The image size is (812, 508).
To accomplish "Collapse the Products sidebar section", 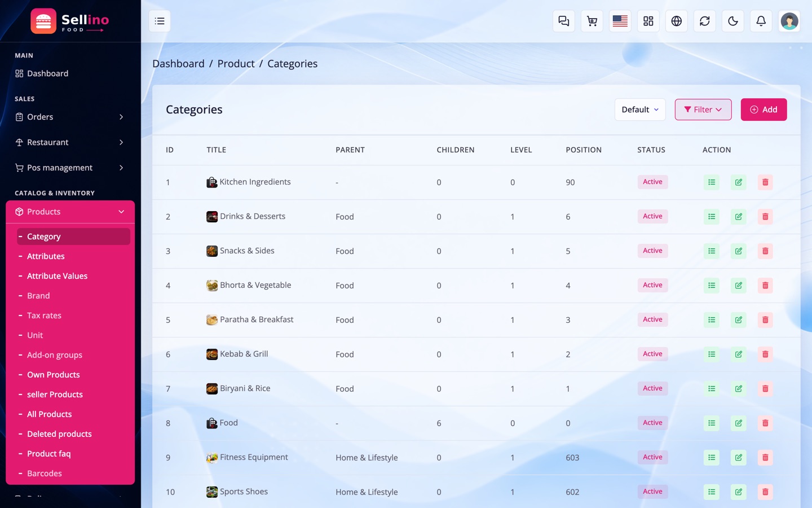I will point(70,212).
